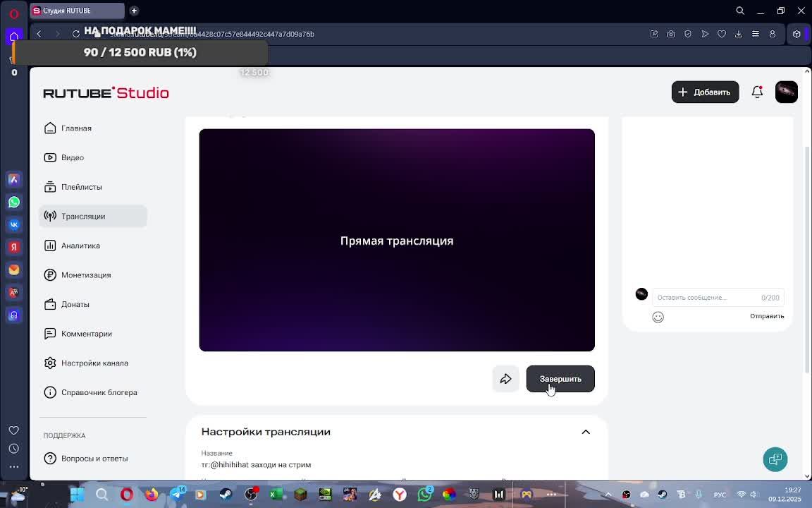Open the sidebar history clock icon
Screen dimensions: 812x508
tap(14, 449)
